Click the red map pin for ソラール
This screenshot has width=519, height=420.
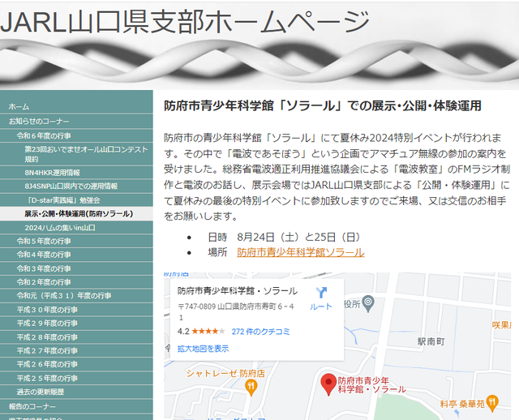328,384
